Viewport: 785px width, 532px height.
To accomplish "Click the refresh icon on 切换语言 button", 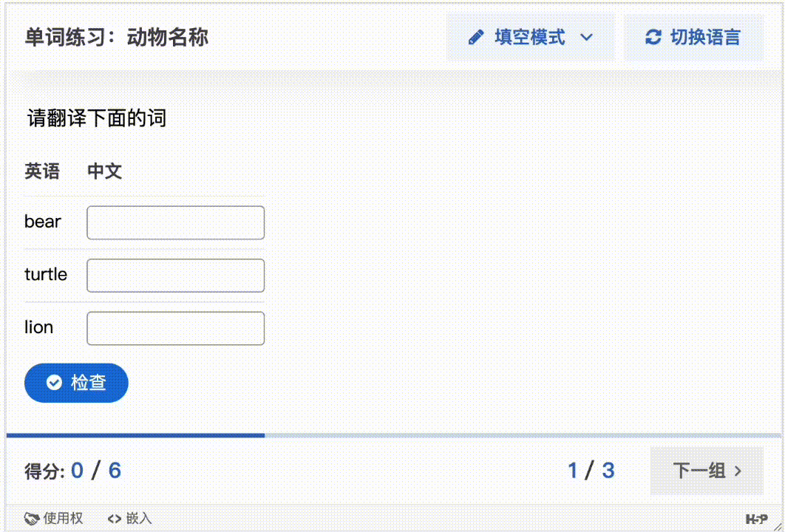I will point(653,37).
